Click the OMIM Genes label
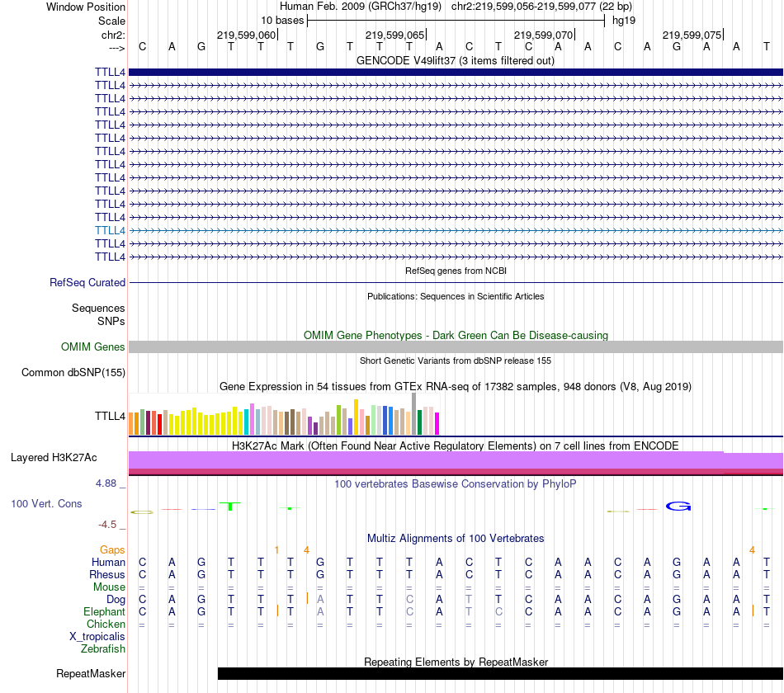The width and height of the screenshot is (784, 693). pos(92,347)
